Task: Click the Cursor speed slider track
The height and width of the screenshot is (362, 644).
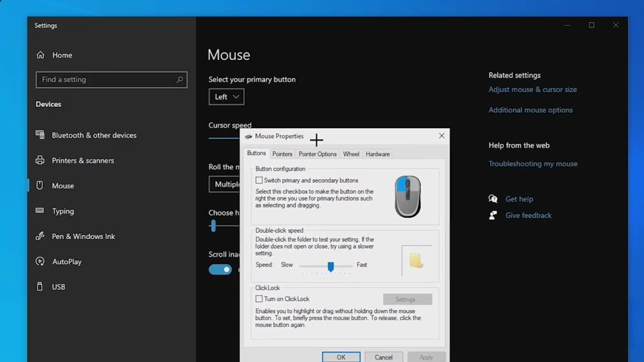Action: click(x=224, y=138)
